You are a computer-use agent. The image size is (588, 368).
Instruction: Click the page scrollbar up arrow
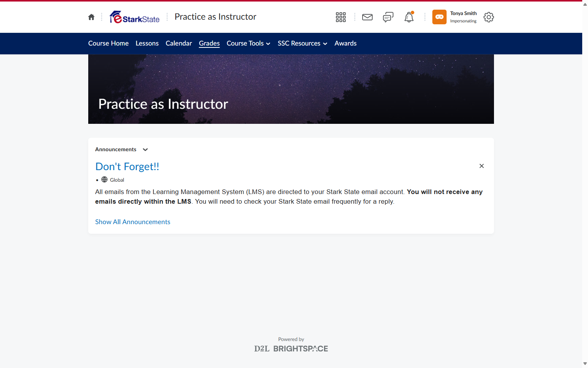(585, 4)
